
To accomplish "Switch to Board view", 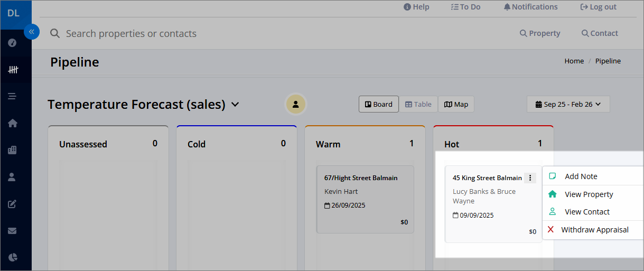I will click(379, 104).
